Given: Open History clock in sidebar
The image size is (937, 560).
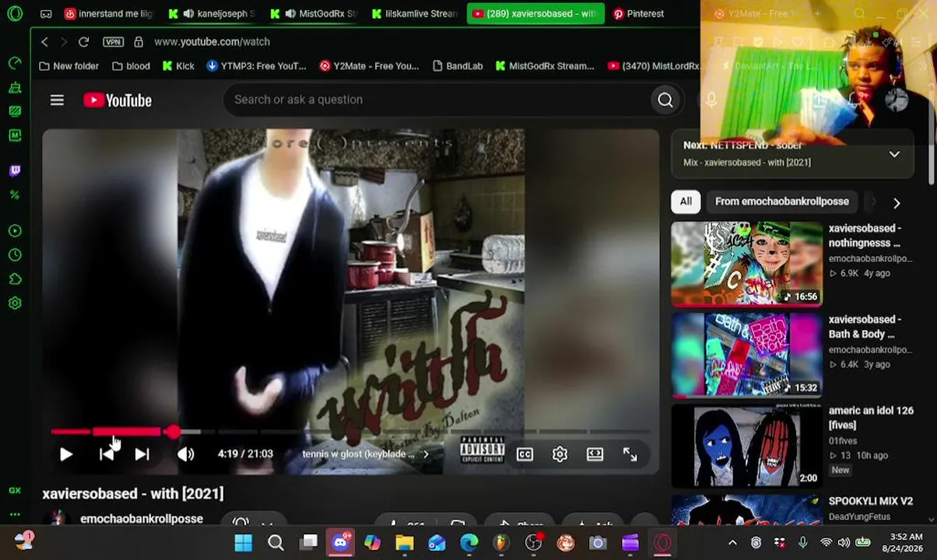Looking at the screenshot, I should tap(15, 255).
